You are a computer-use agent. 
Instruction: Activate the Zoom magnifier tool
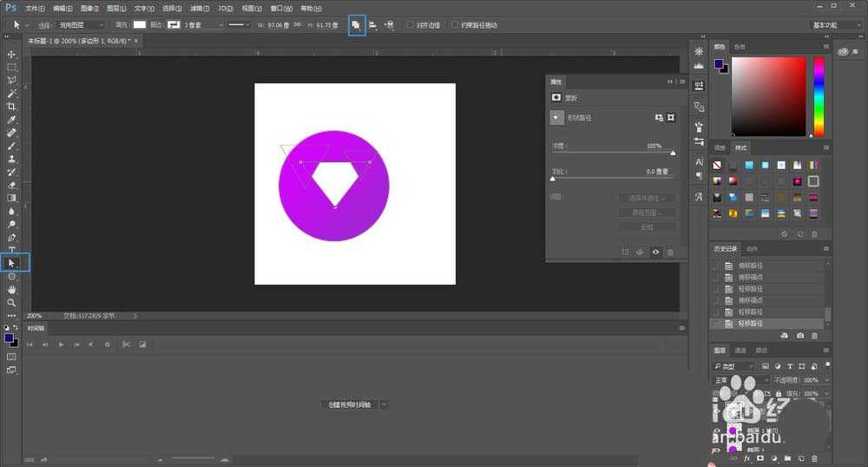pyautogui.click(x=11, y=302)
